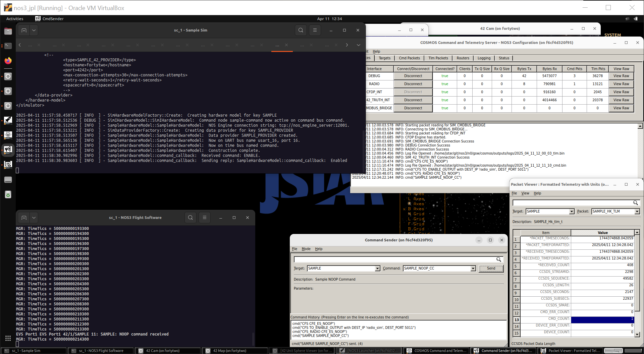Click the Packet Viewer search magnifier icon

click(x=635, y=203)
